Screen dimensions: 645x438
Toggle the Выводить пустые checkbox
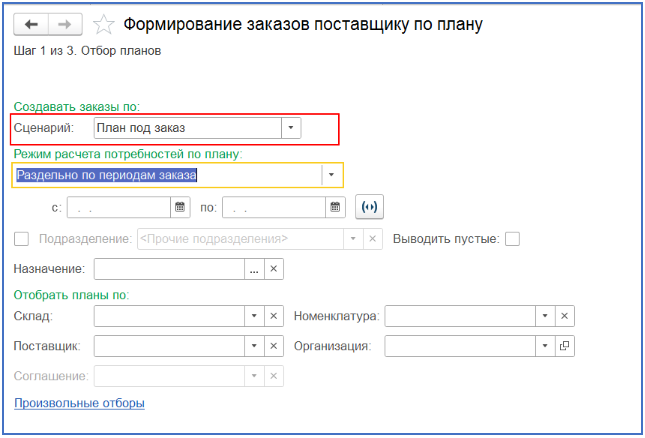coord(512,239)
